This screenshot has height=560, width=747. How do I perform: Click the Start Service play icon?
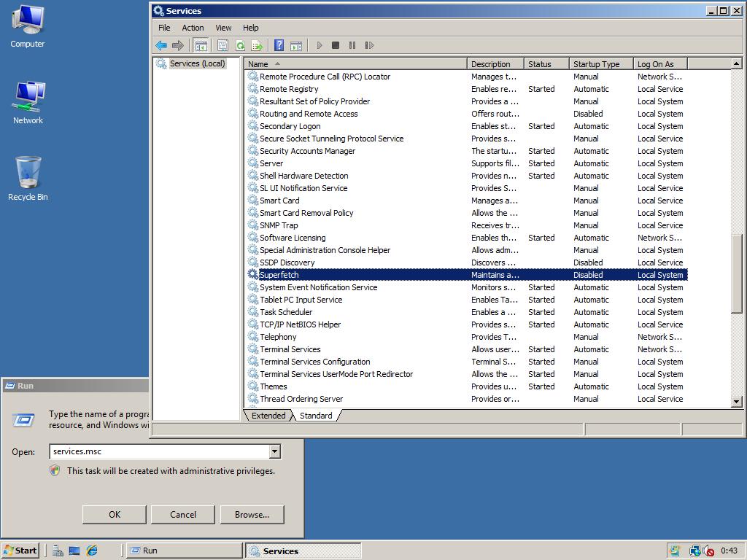pyautogui.click(x=320, y=46)
